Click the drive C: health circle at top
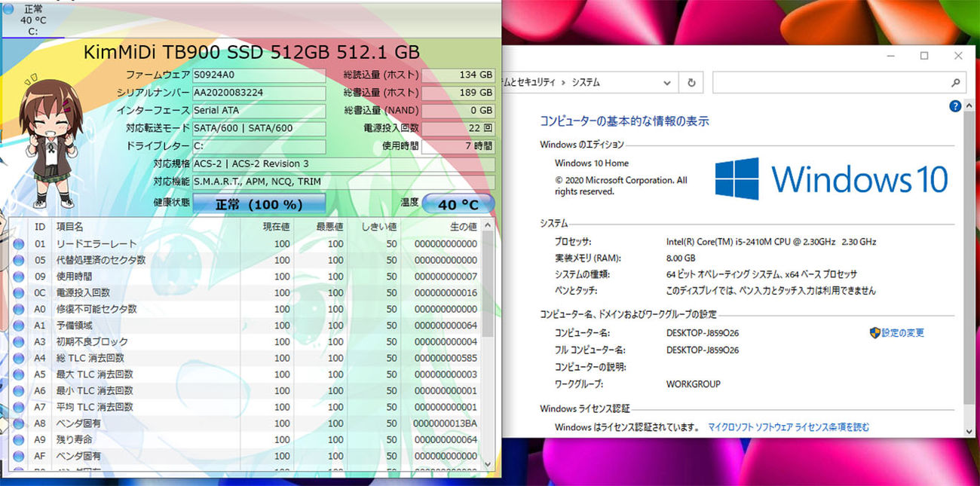980x486 pixels. coord(8,9)
